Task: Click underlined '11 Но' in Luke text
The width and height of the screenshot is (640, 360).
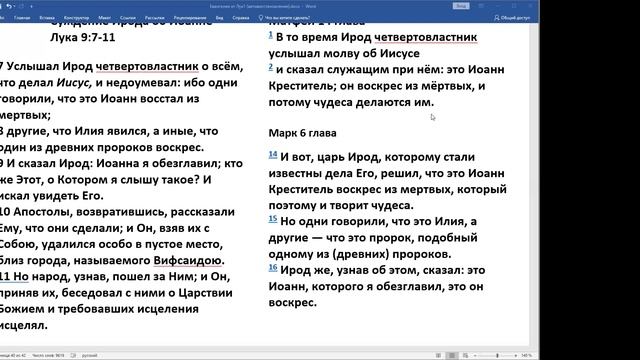Action: [x=14, y=277]
